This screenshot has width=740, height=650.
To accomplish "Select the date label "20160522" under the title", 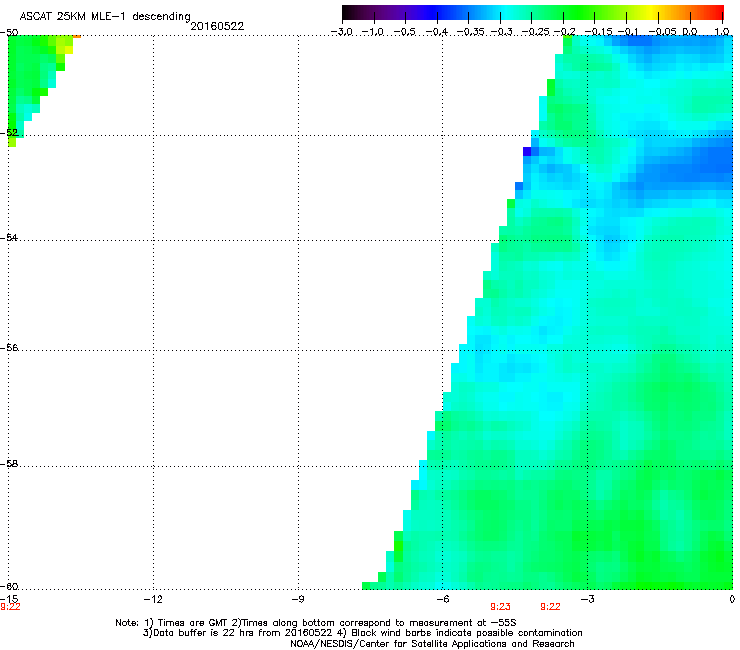I will 217,26.
